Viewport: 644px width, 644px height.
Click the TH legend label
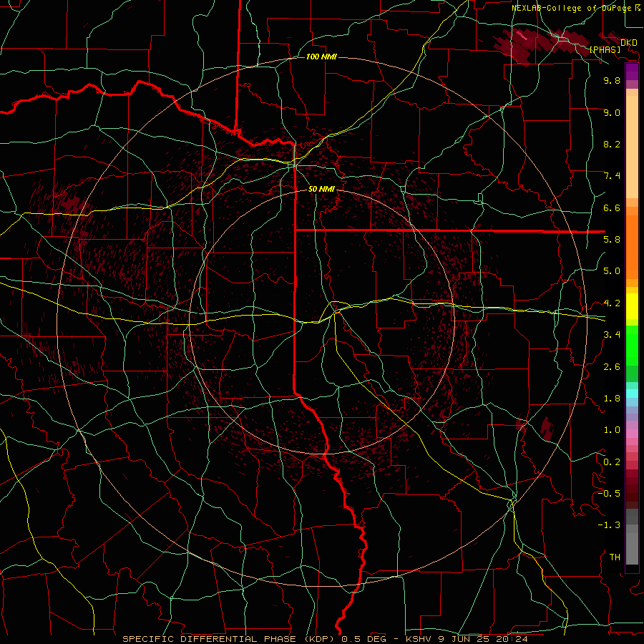pos(615,557)
